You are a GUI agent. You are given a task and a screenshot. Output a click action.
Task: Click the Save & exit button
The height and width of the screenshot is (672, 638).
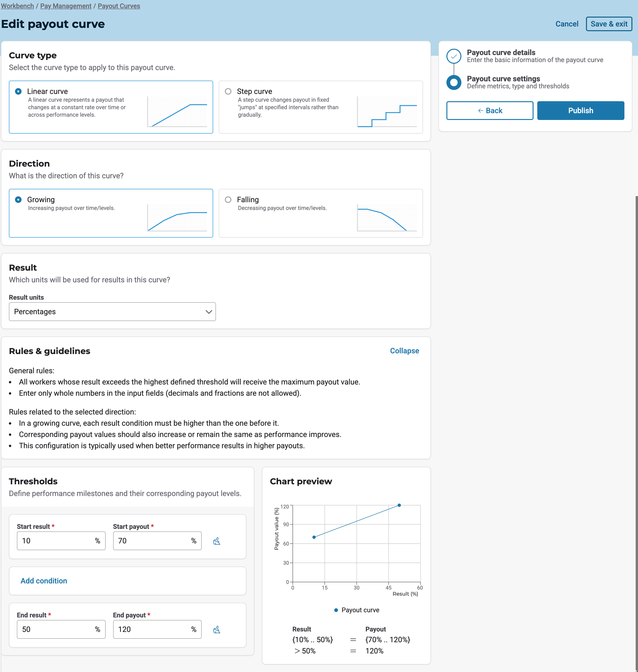[x=609, y=24]
